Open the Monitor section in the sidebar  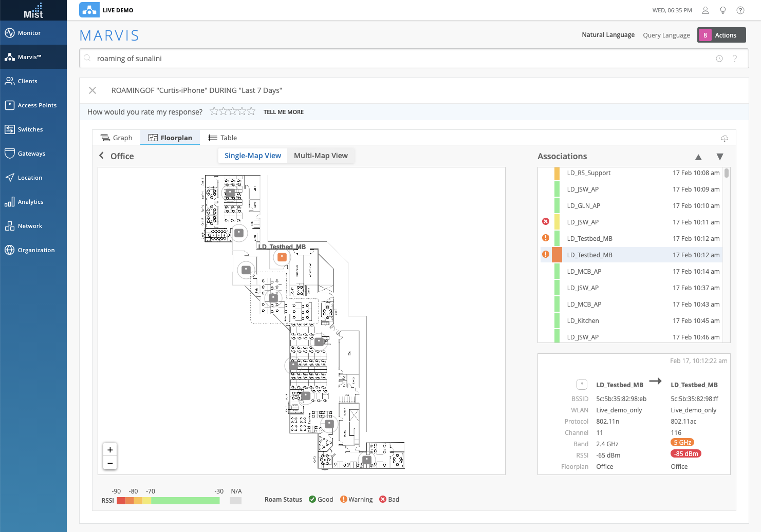(29, 33)
